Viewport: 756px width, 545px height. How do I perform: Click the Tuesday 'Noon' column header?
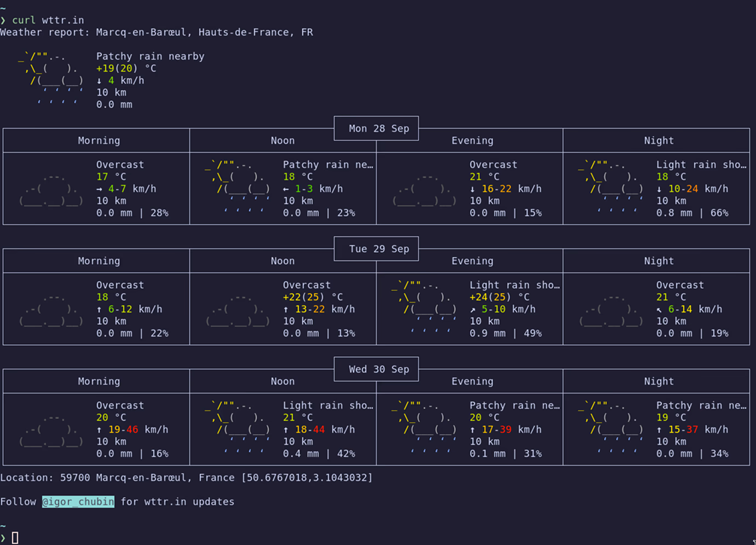282,261
